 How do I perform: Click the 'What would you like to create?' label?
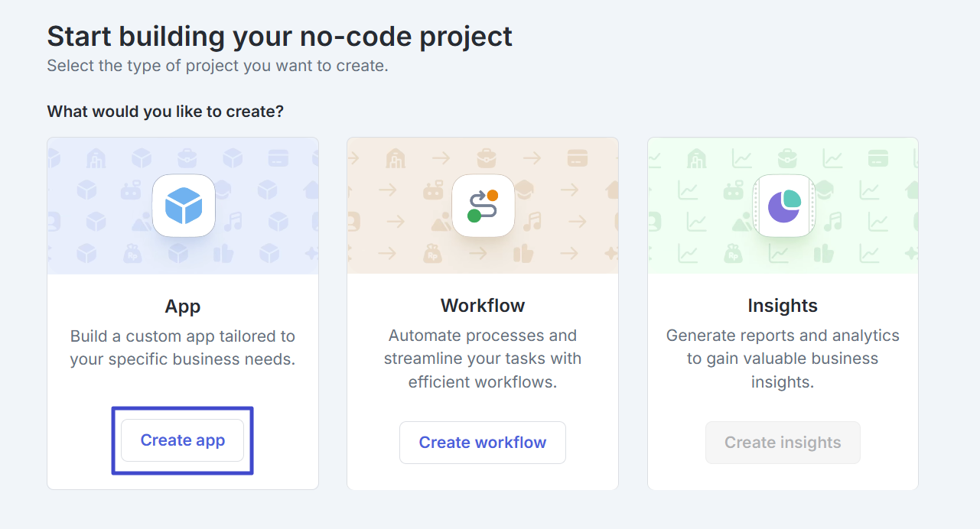165,112
